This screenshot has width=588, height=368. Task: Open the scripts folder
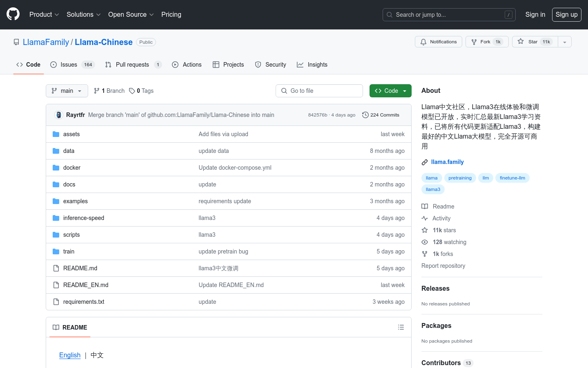pos(71,235)
